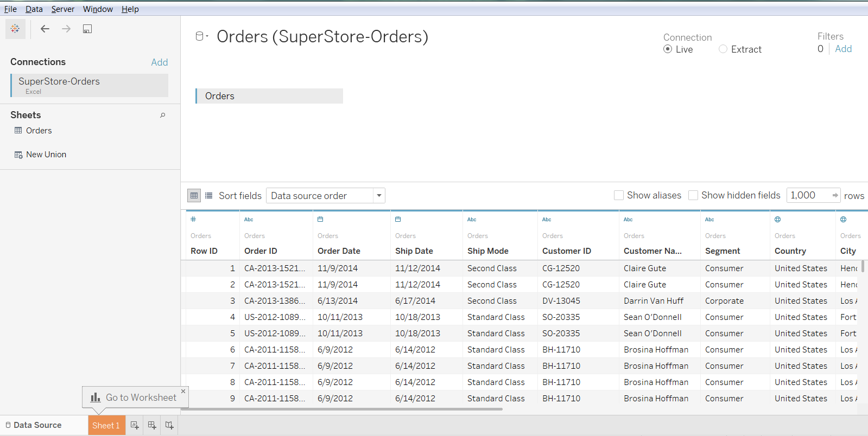Switch to the Sheet 1 tab
Viewport: 868px width, 436px height.
pos(106,425)
